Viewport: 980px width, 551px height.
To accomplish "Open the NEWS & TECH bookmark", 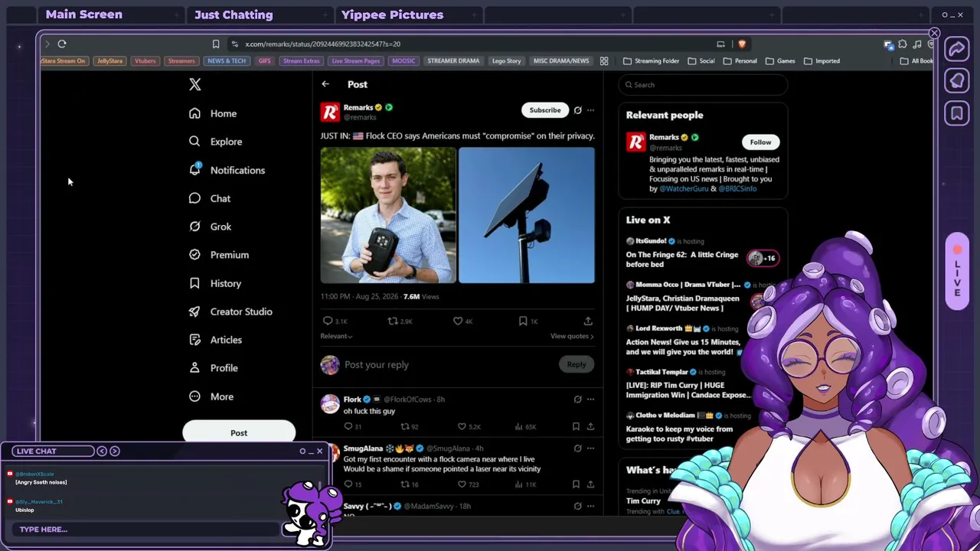I will pos(227,61).
